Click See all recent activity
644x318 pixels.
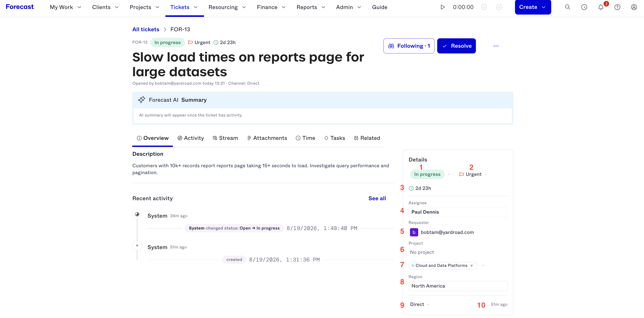coord(377,198)
